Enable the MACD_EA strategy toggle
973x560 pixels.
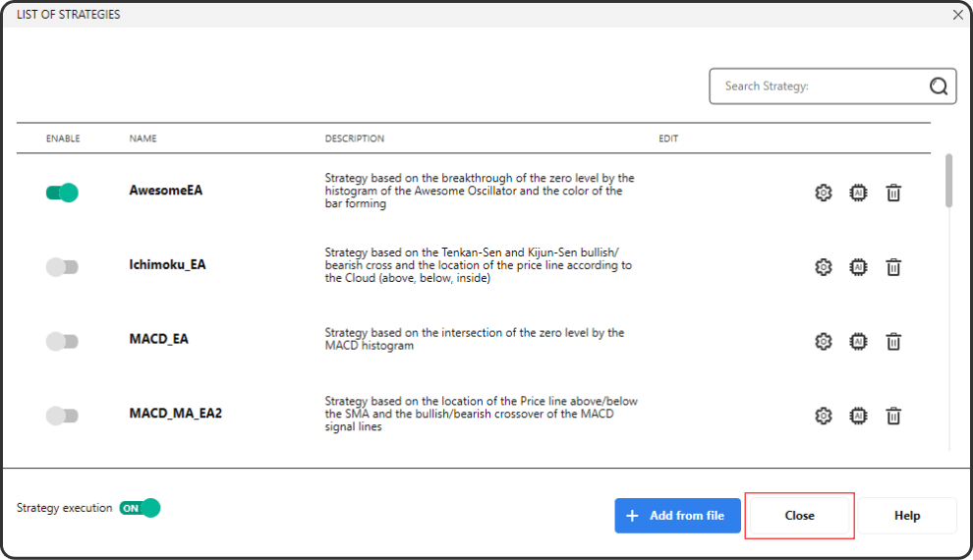click(x=62, y=342)
